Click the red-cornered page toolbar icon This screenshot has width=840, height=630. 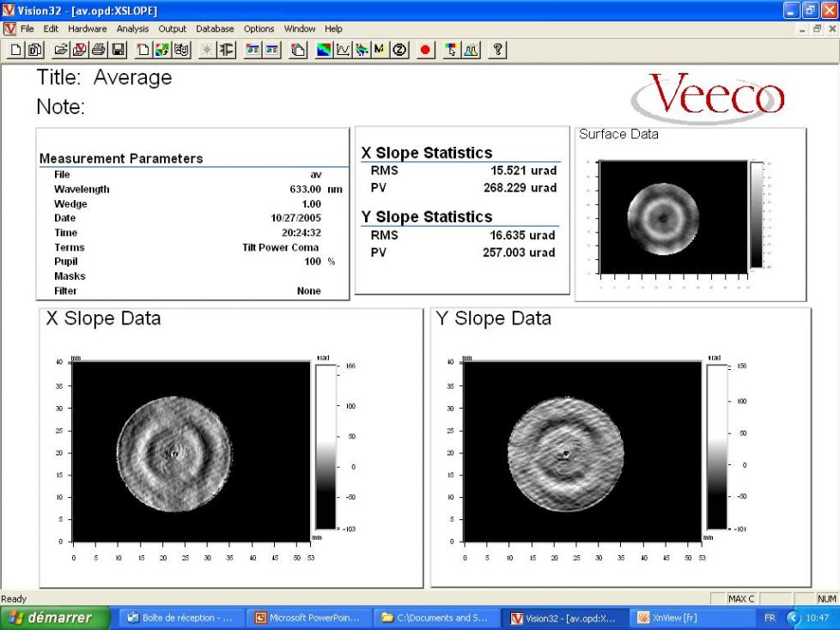pos(143,50)
